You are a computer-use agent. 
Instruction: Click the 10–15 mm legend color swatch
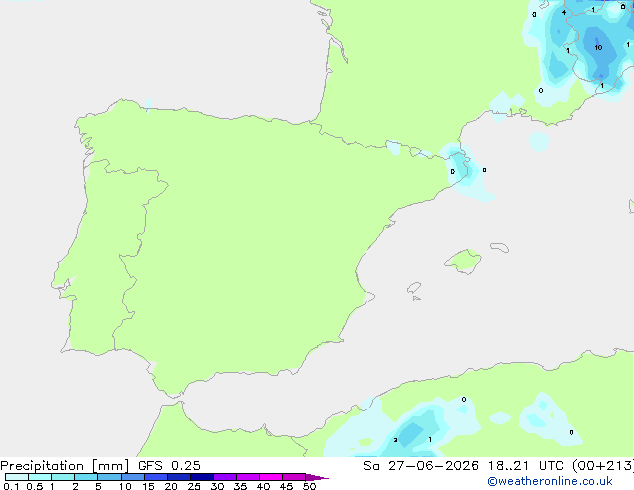click(x=132, y=477)
